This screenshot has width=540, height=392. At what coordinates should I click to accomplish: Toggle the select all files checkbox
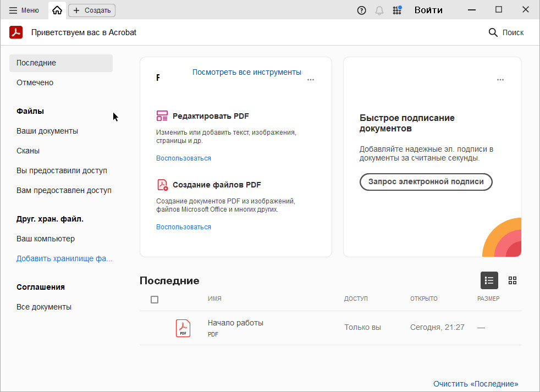(155, 300)
